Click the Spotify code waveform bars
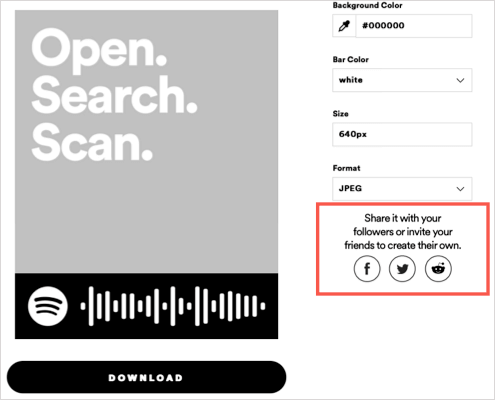The height and width of the screenshot is (400, 495). point(173,306)
